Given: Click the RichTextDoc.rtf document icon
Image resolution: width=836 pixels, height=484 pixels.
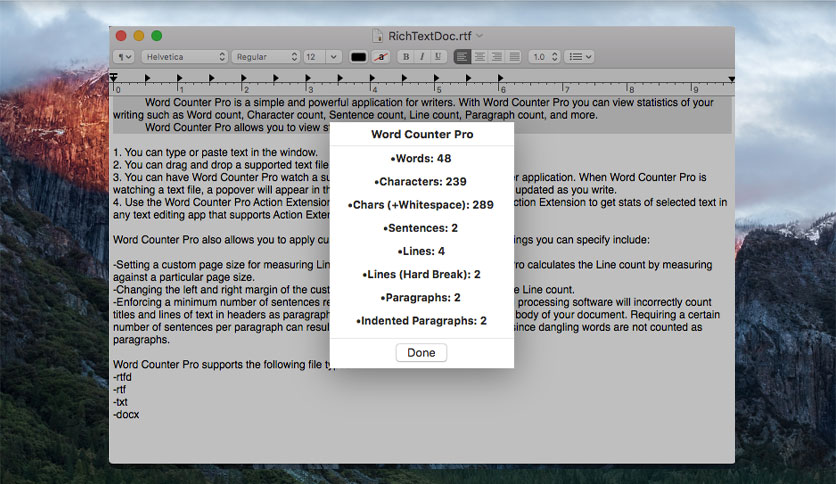Looking at the screenshot, I should click(377, 36).
